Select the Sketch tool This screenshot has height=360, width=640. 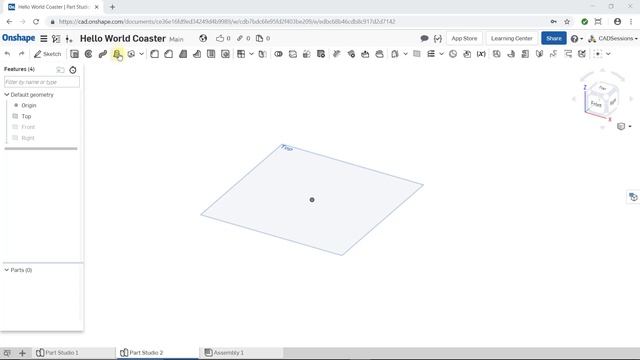tap(47, 54)
